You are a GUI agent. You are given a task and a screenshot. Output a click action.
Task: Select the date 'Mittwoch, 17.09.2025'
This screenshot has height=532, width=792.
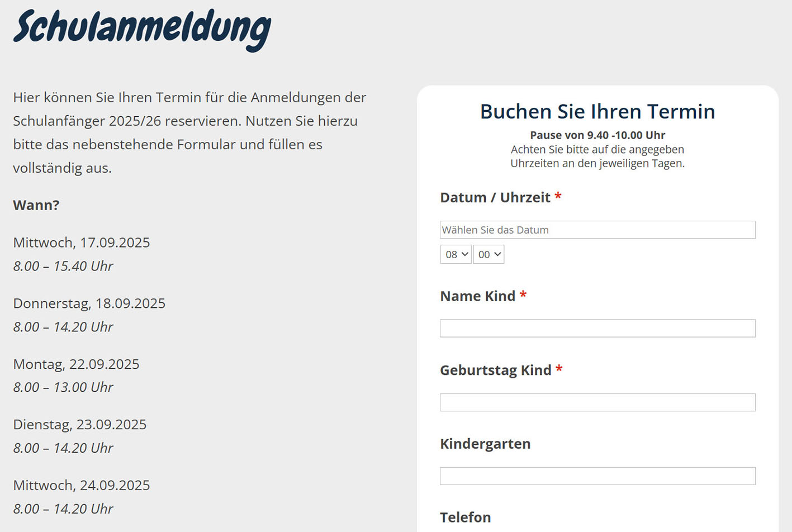coord(82,243)
